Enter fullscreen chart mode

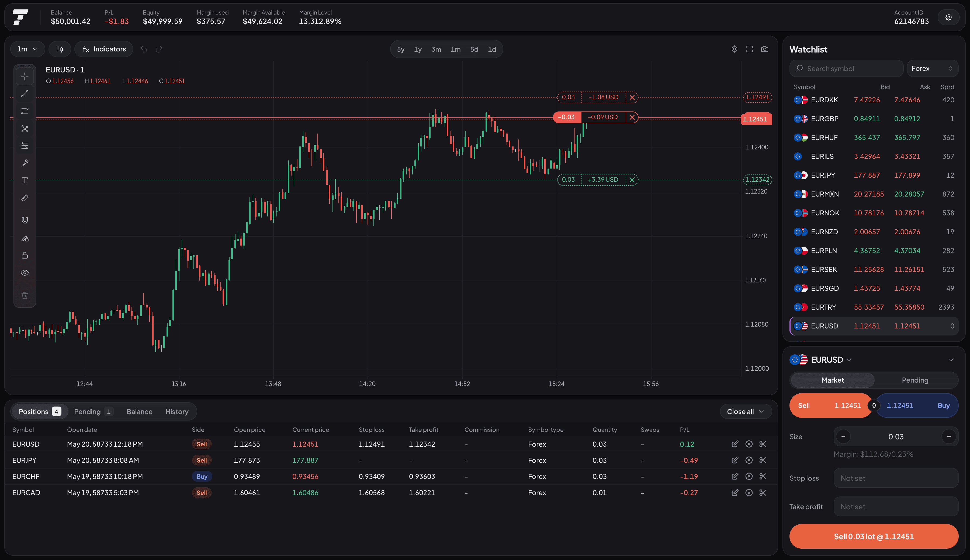coord(749,49)
